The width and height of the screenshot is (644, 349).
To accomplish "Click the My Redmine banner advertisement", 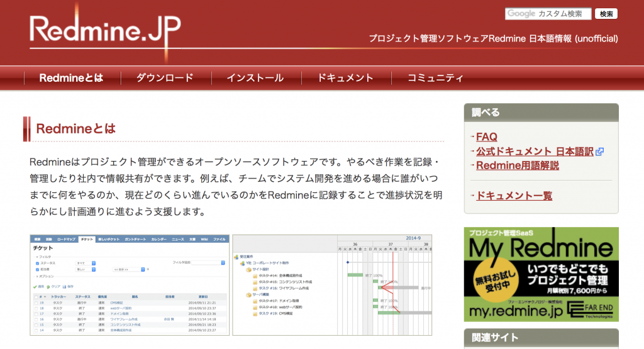I will coord(541,274).
